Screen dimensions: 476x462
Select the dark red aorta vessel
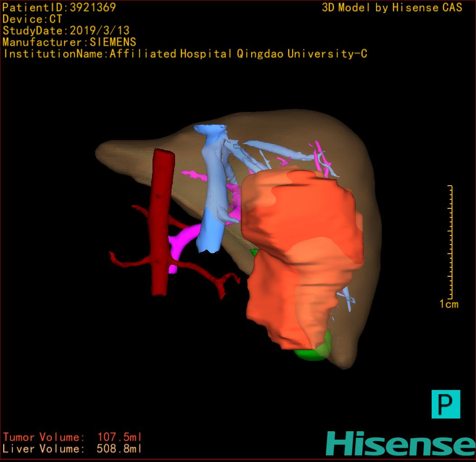162,217
